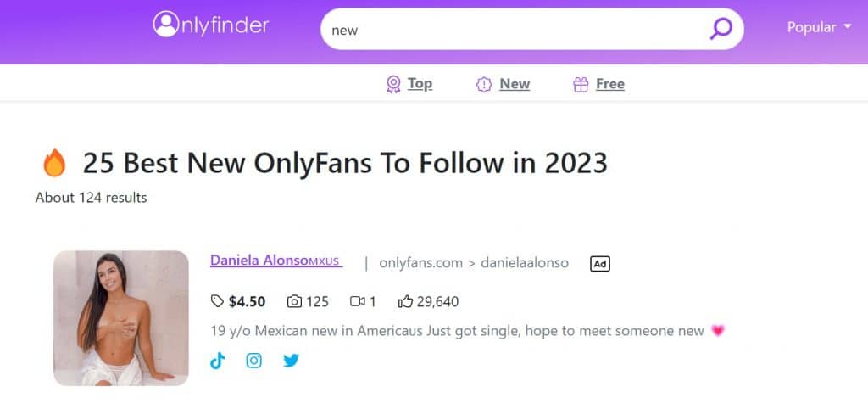The height and width of the screenshot is (409, 868).
Task: Switch to the Free tab
Action: click(610, 84)
